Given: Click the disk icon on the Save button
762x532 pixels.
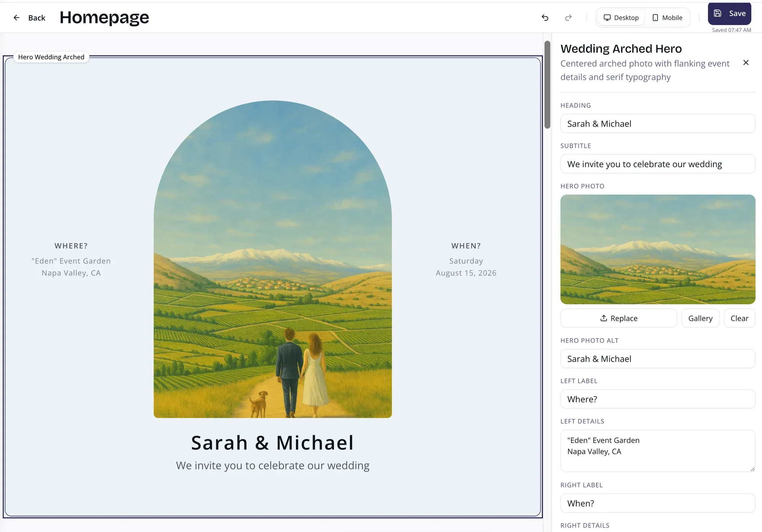Looking at the screenshot, I should pos(718,13).
